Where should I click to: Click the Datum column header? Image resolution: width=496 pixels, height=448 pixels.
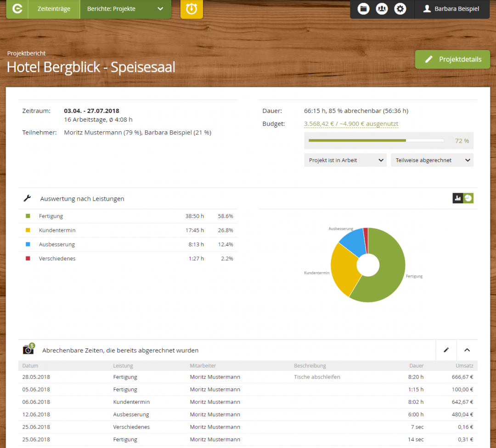tap(29, 365)
